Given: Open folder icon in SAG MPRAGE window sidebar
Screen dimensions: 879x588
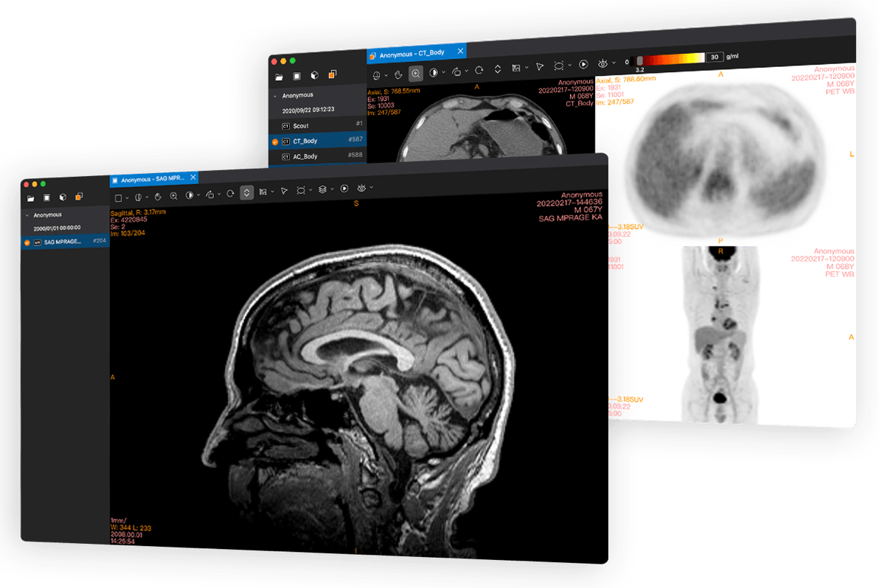Looking at the screenshot, I should point(31,199).
